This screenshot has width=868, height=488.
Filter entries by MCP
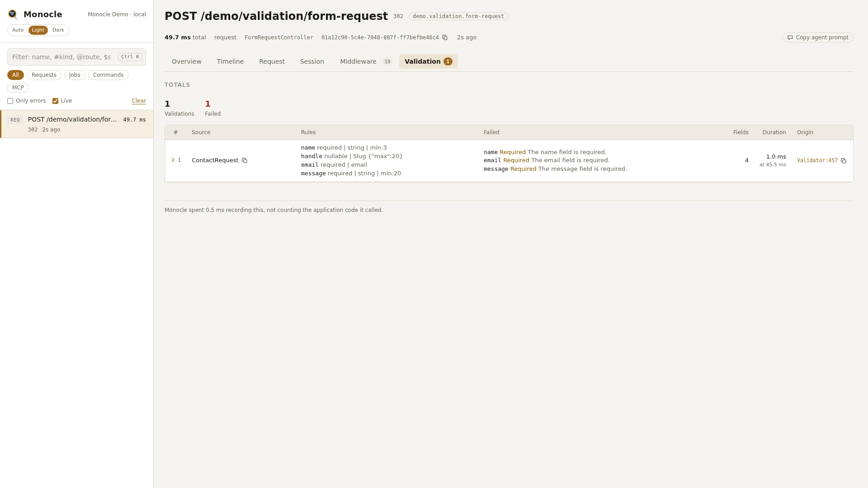[18, 88]
